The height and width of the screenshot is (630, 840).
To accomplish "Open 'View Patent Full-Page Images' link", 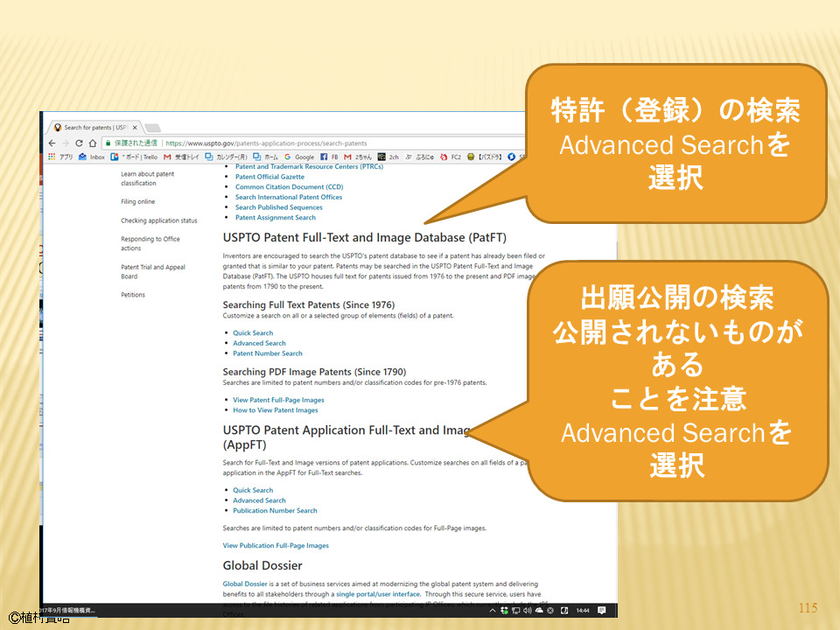I will [x=278, y=400].
